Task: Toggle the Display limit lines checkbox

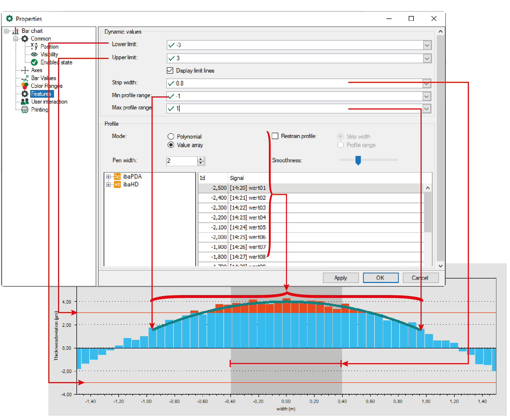Action: pos(170,71)
